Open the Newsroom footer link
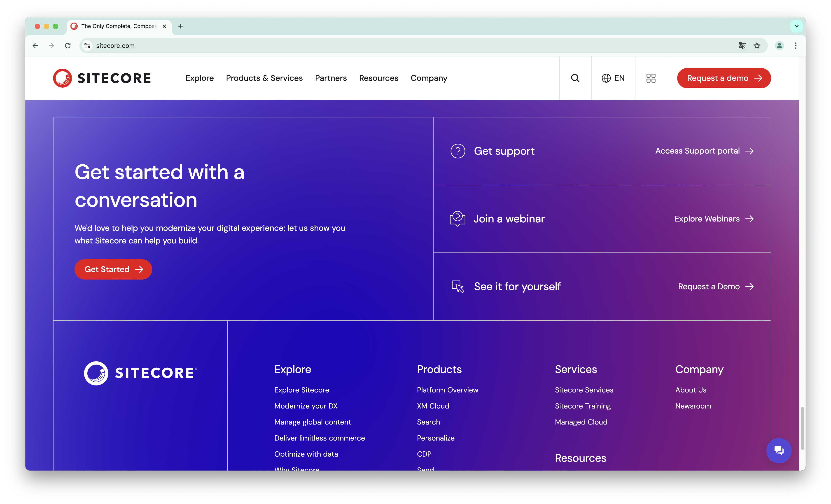This screenshot has width=831, height=504. point(693,406)
